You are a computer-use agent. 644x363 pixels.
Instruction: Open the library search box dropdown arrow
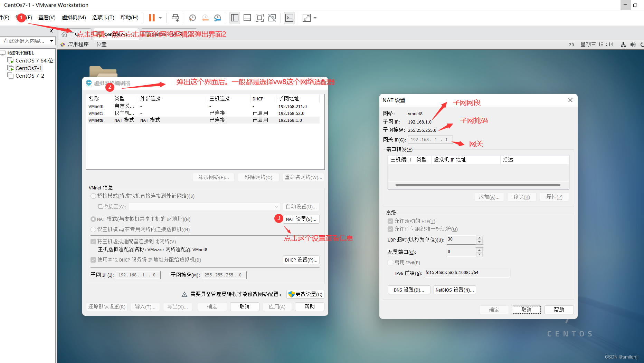[51, 41]
